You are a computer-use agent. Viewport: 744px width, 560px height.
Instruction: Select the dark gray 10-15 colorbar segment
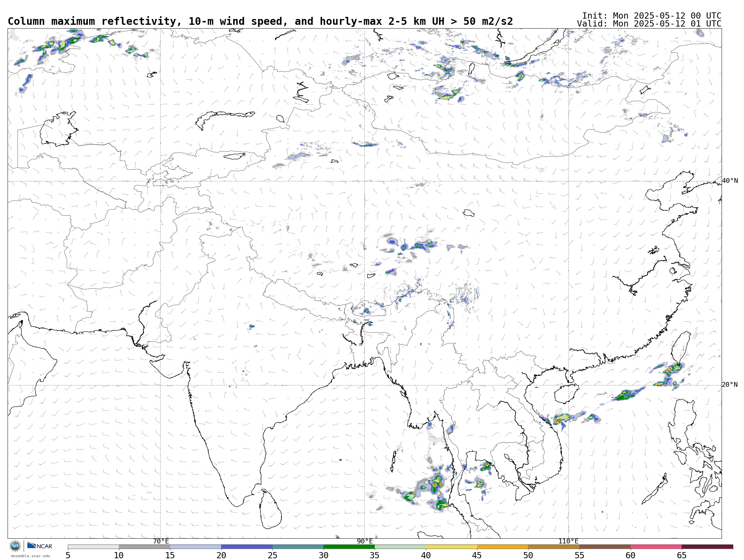click(x=144, y=547)
